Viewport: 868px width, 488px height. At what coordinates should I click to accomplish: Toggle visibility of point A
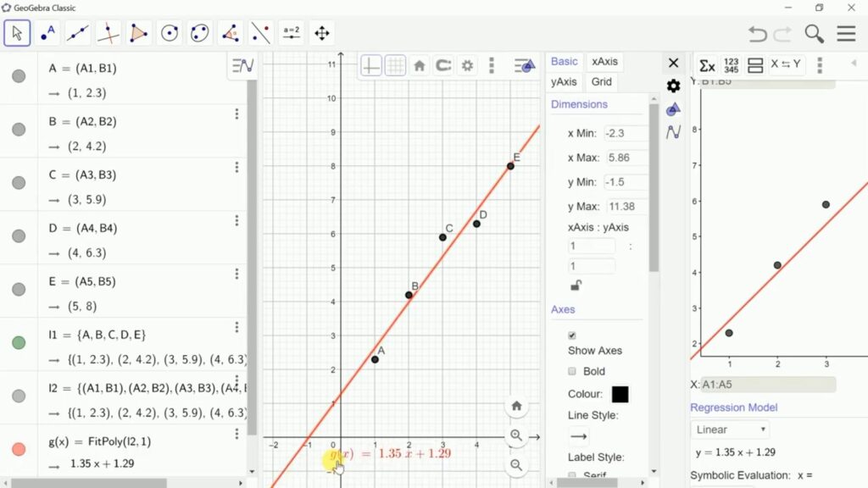point(19,75)
